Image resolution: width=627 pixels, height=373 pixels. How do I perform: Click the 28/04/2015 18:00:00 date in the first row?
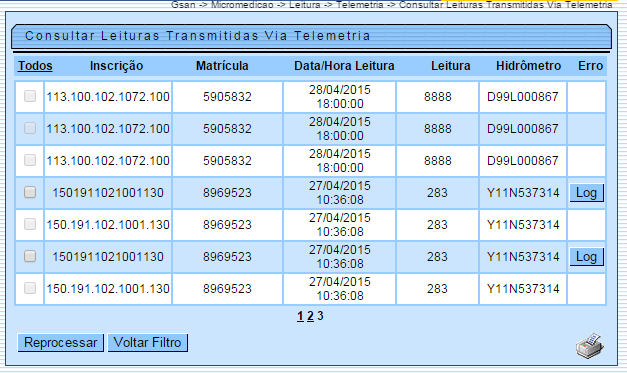340,97
